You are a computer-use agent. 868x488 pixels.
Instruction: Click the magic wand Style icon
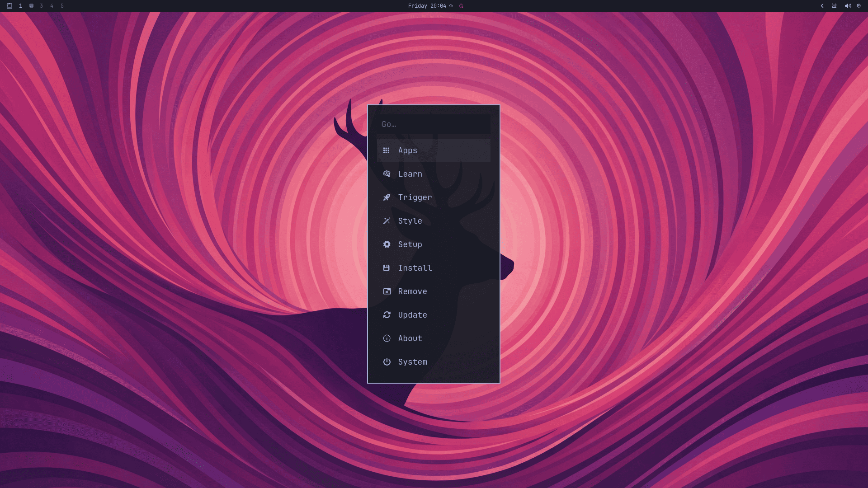tap(387, 221)
